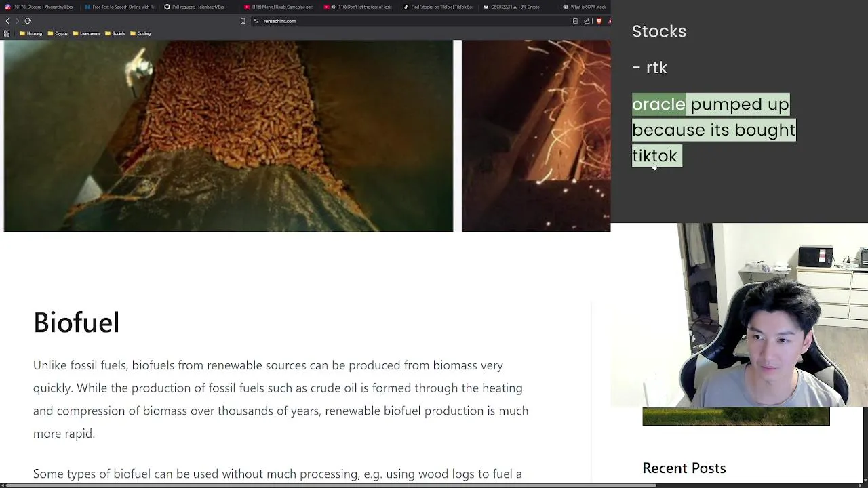Open the Socials bookmarks folder
Screen dimensions: 868x488
(x=115, y=33)
